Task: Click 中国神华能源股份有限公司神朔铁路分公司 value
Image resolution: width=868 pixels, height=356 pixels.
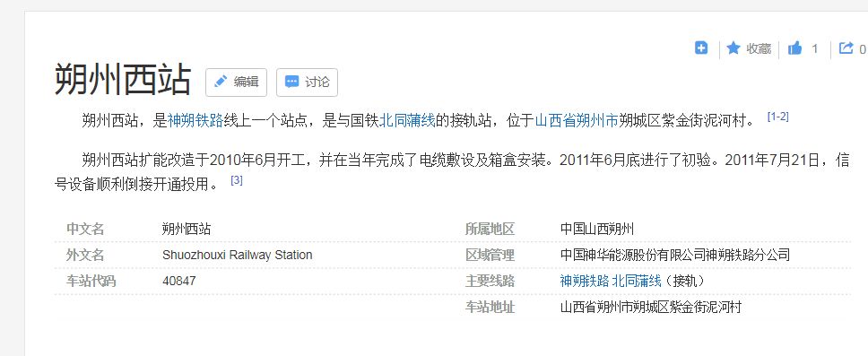Action: (675, 256)
